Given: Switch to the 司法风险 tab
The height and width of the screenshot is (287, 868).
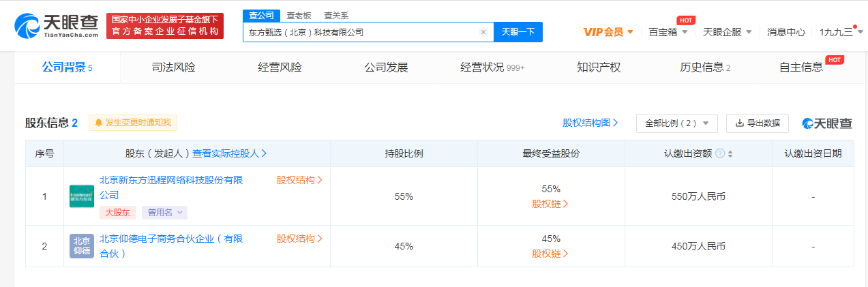Looking at the screenshot, I should (173, 67).
